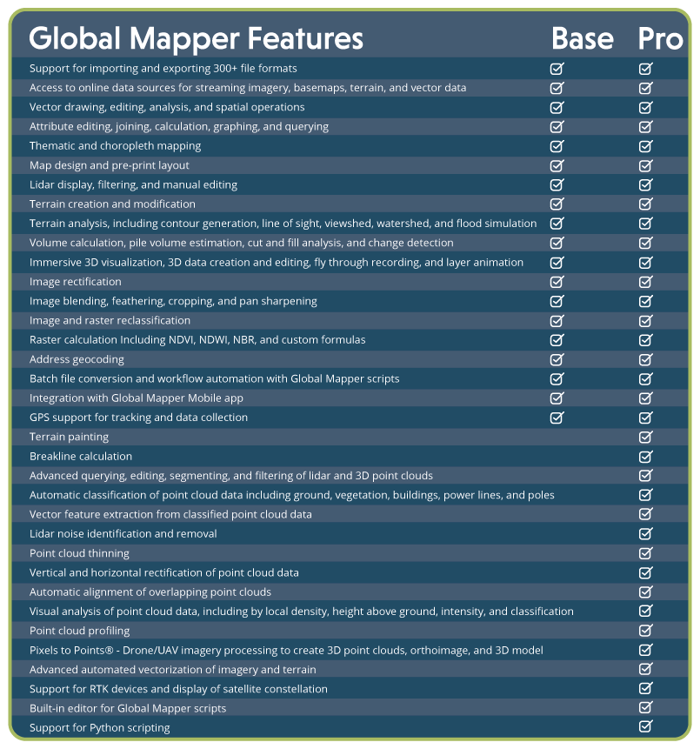Click text 'Lidar display, filtering, and manual editing'
This screenshot has height=749, width=700.
pyautogui.click(x=133, y=185)
